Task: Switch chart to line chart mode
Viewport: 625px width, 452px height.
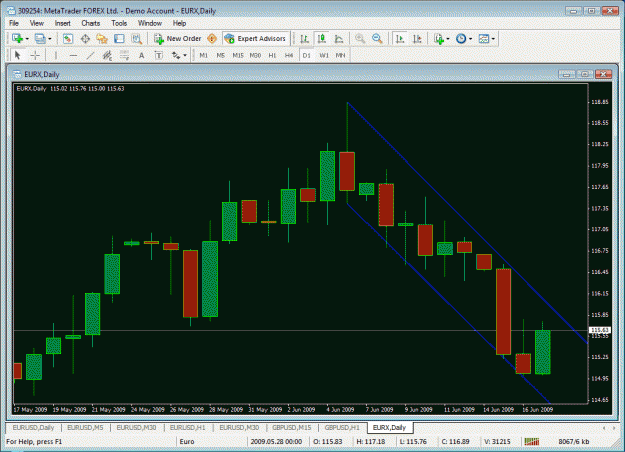Action: (x=339, y=39)
